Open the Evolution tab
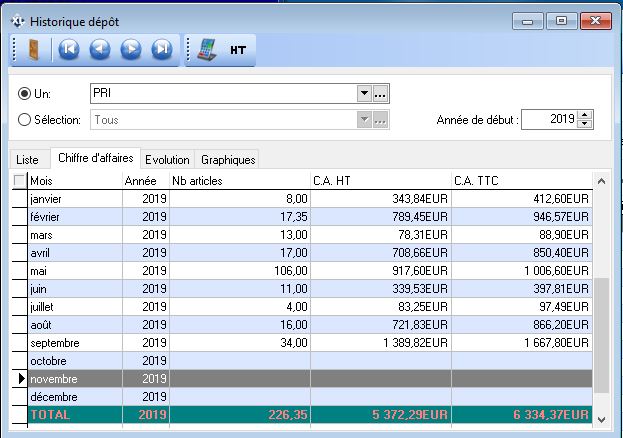Image resolution: width=623 pixels, height=438 pixels. pyautogui.click(x=167, y=160)
